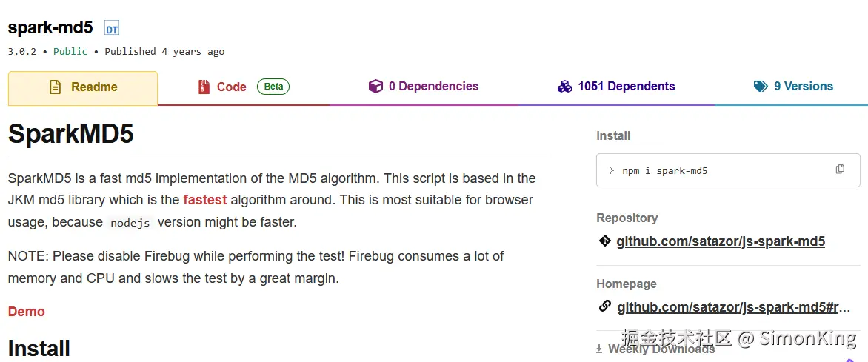Screen dimensions: 868x362
Task: Click the Readme file icon
Action: pos(55,87)
